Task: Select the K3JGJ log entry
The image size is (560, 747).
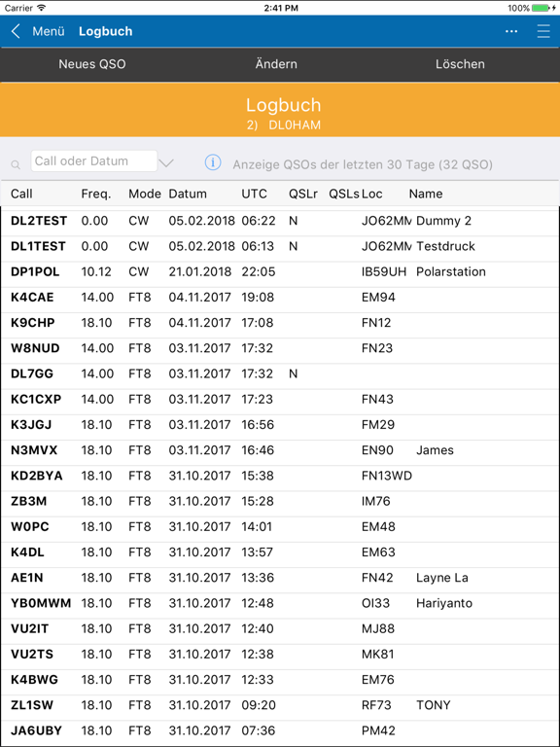Action: (280, 425)
